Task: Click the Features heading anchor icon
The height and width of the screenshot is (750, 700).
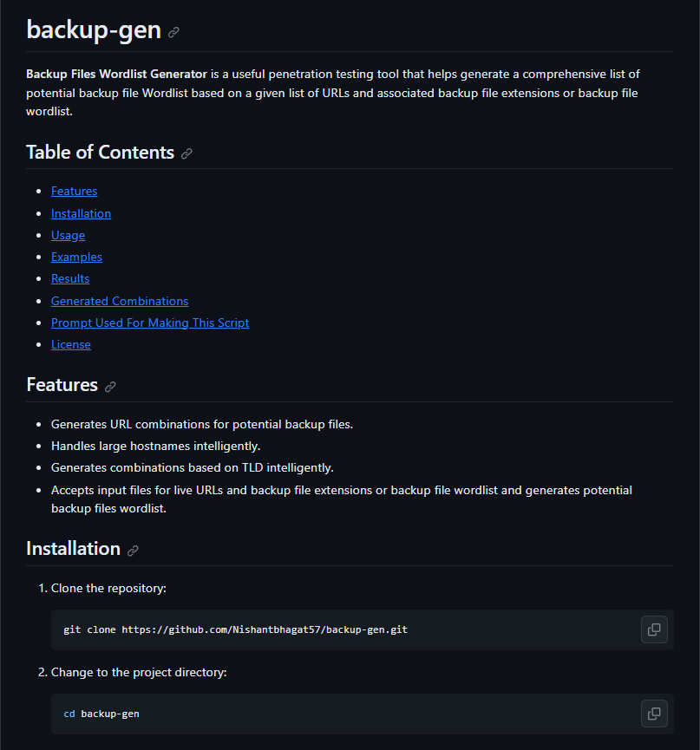Action: coord(110,387)
